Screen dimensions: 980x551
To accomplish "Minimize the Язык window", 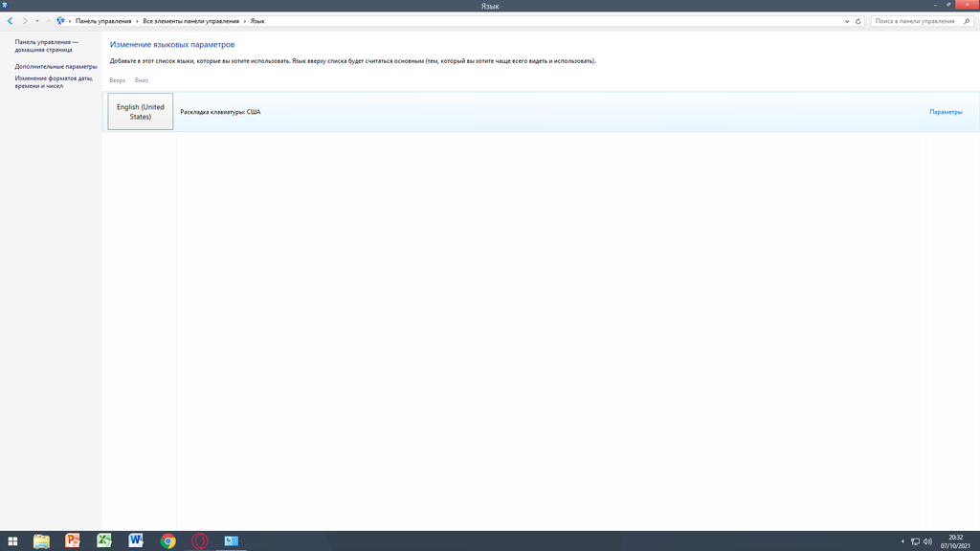I will pyautogui.click(x=935, y=5).
